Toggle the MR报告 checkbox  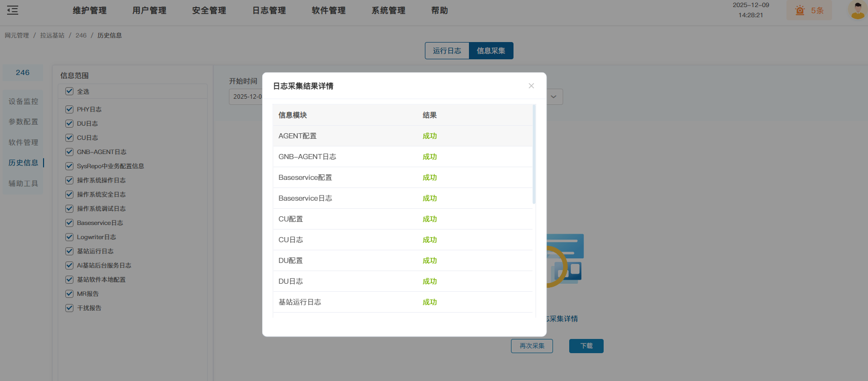[x=69, y=294]
